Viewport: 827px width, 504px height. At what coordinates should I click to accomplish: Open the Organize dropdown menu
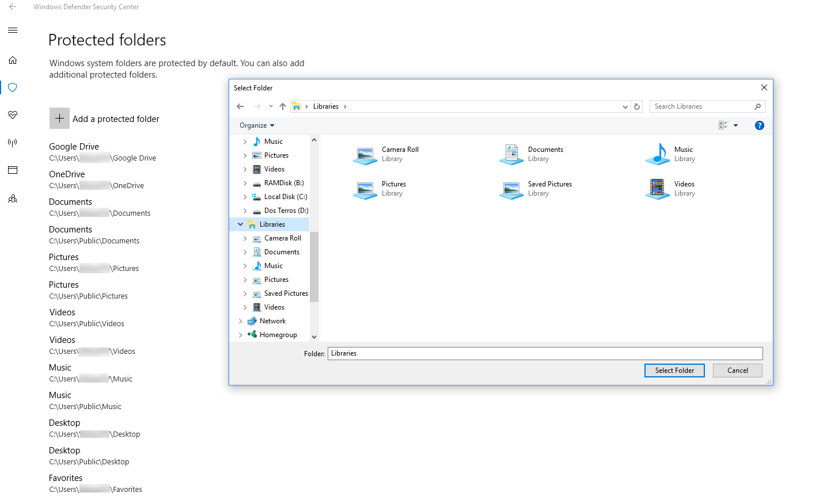[x=257, y=125]
